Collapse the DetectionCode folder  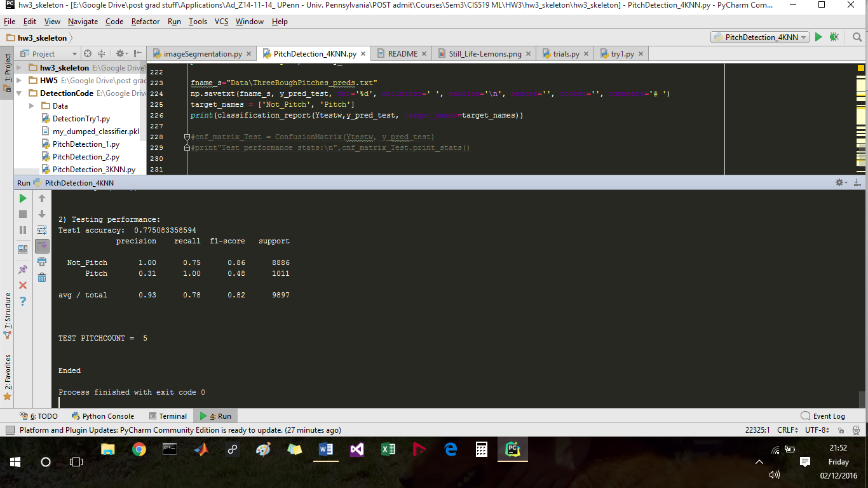click(18, 93)
